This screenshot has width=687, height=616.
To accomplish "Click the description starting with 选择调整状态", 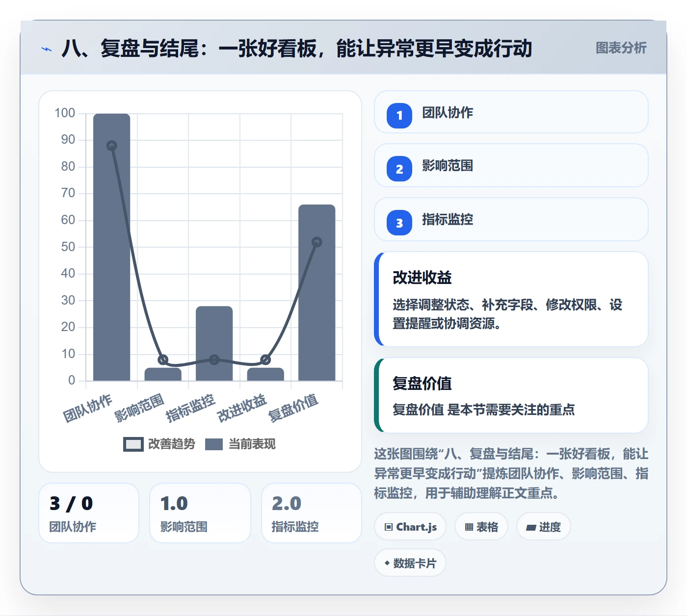I will click(507, 314).
